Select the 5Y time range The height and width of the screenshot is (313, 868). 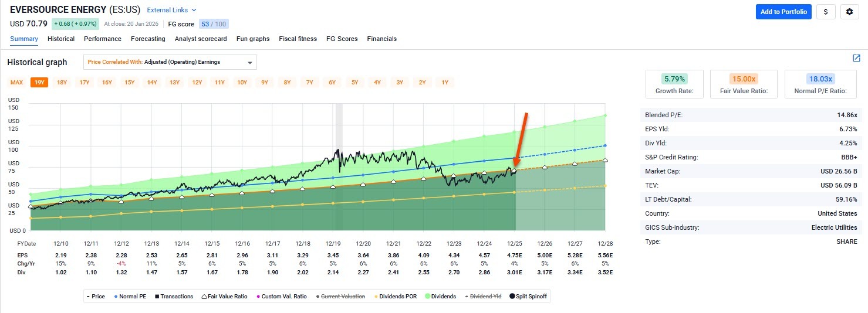pyautogui.click(x=354, y=82)
